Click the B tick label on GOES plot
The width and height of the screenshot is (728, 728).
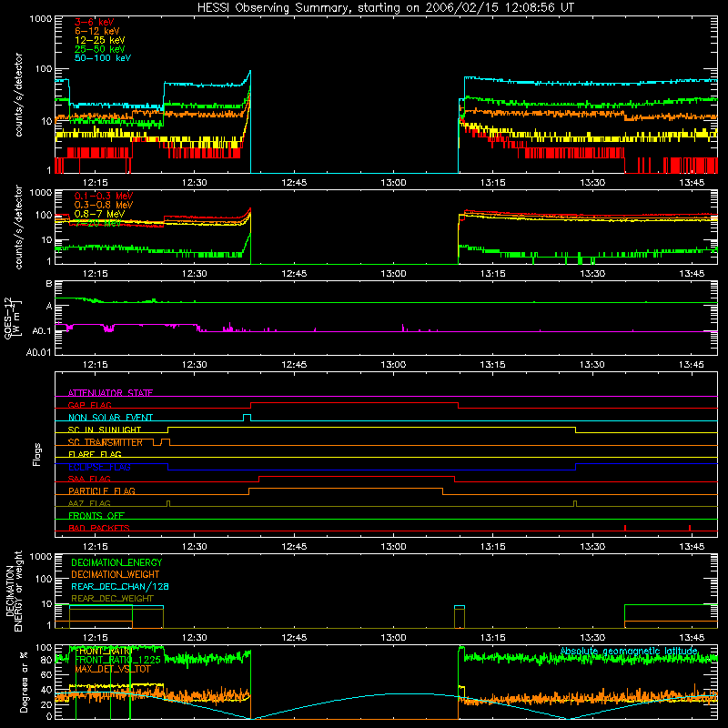49,283
